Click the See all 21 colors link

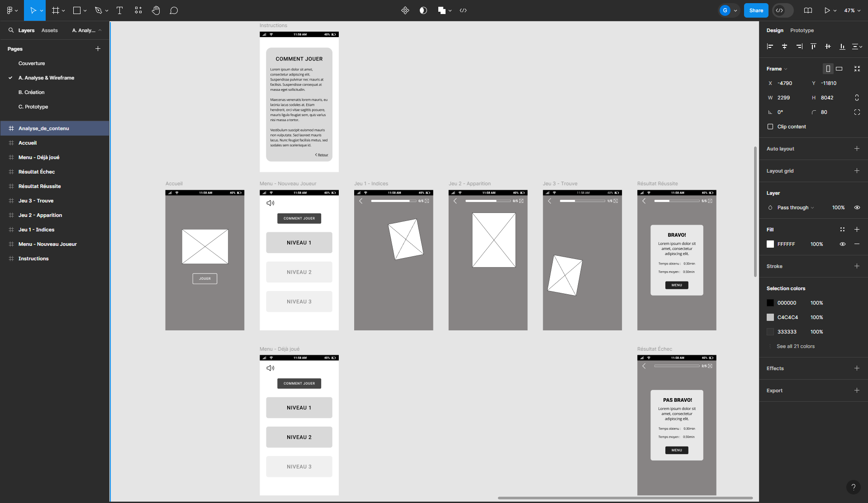[x=796, y=346]
